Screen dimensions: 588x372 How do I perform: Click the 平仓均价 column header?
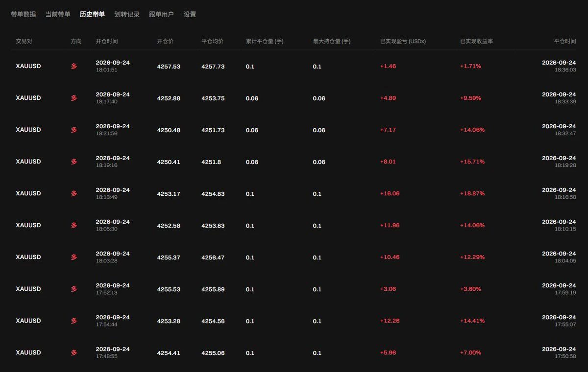(x=213, y=42)
